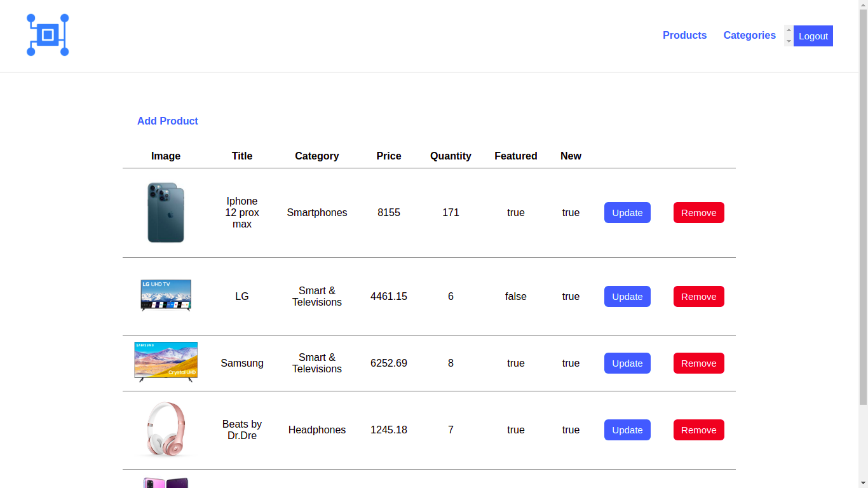Click the Samsung row's 'Smart & Televisions' category
This screenshot has height=488, width=868.
317,363
